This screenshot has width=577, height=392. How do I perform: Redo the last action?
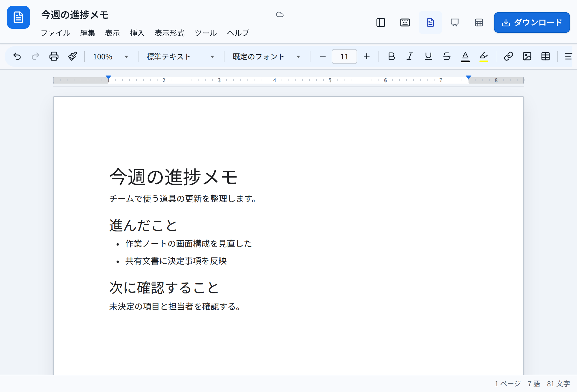pos(35,56)
